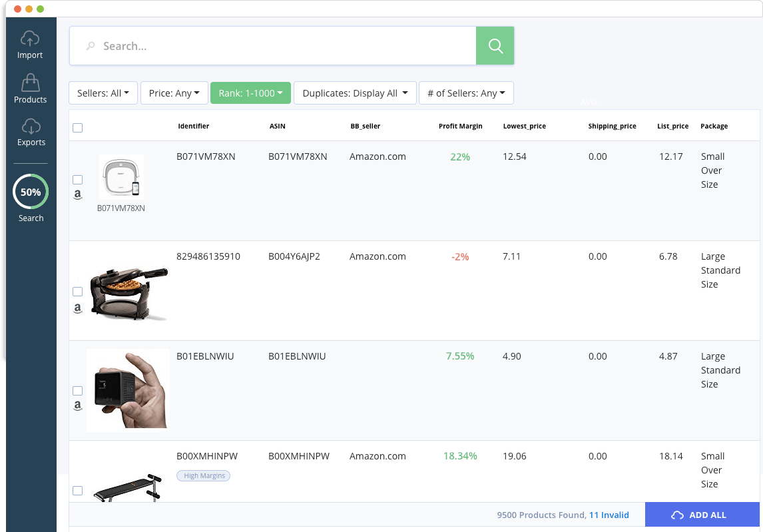Open the Rank: 1-1000 dropdown filter
The image size is (763, 532).
click(x=250, y=93)
